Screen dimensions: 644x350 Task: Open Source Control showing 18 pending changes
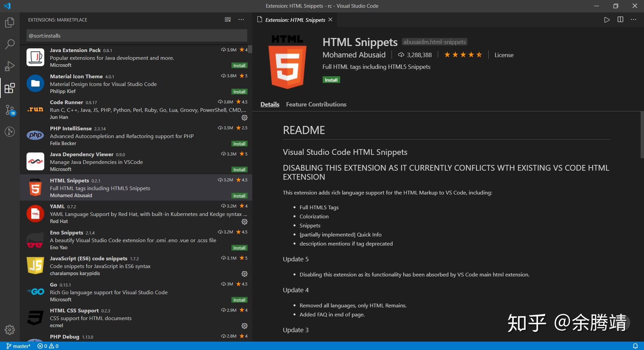(10, 110)
